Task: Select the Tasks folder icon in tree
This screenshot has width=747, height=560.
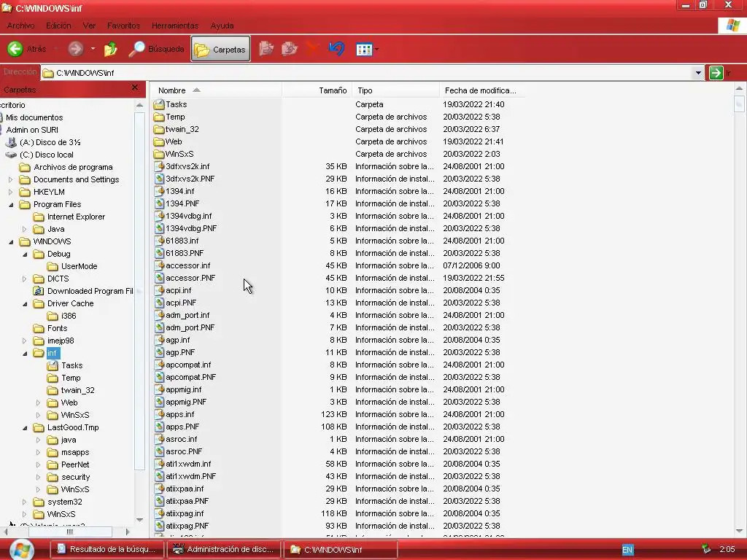Action: (x=53, y=365)
